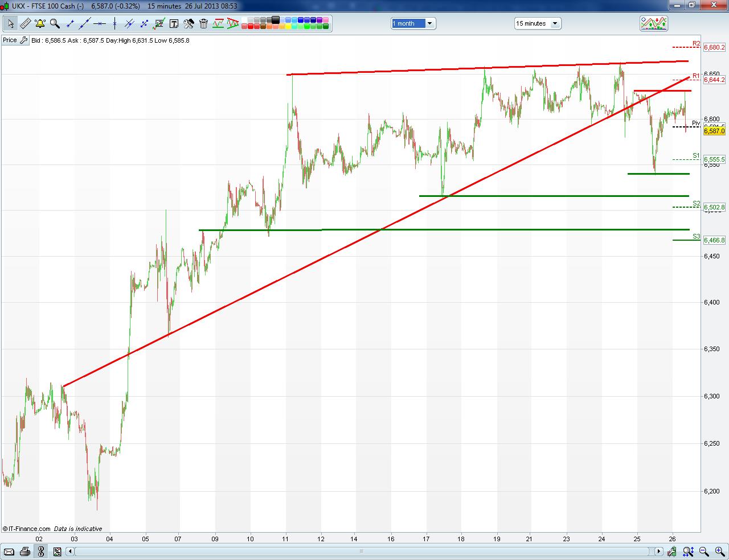
Task: Click the zoom out magnifier
Action: pyautogui.click(x=704, y=551)
